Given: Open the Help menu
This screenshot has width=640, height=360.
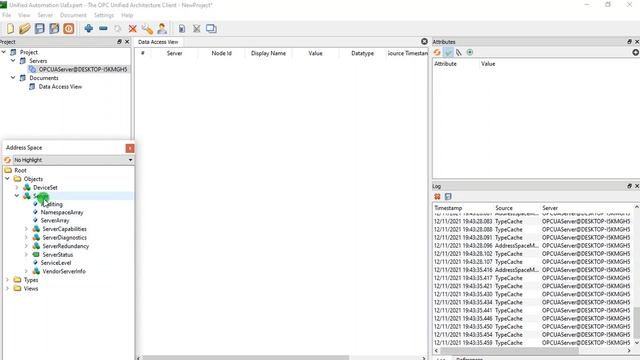Looking at the screenshot, I should pos(127,15).
